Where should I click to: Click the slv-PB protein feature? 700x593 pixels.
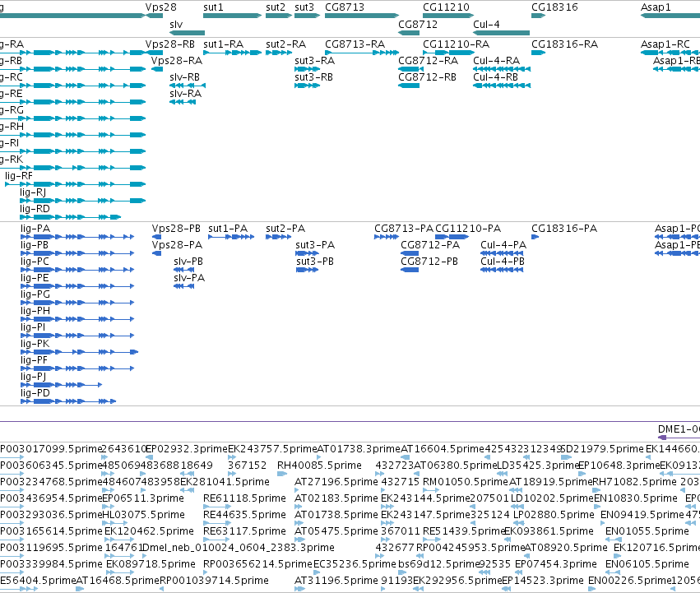point(184,270)
